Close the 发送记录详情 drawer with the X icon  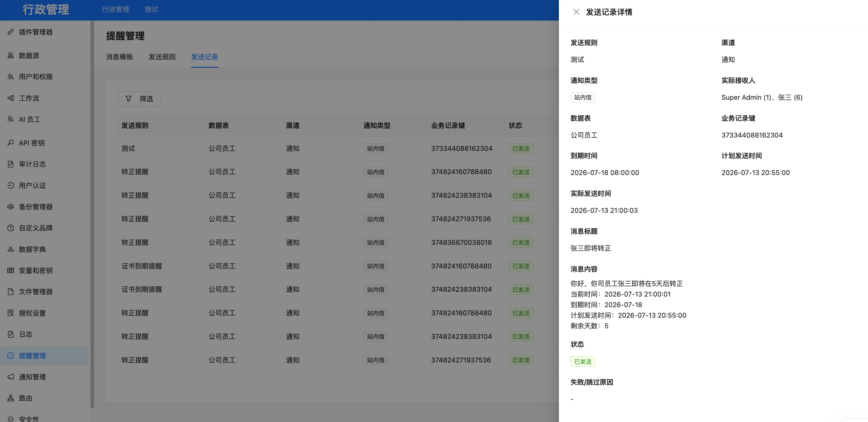(576, 12)
